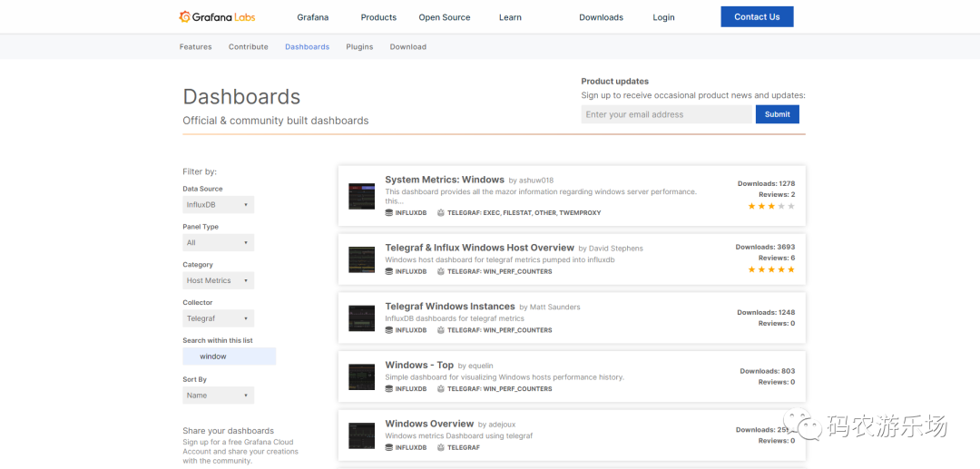Open Telegraf Windows Instances title link
980x469 pixels.
450,307
